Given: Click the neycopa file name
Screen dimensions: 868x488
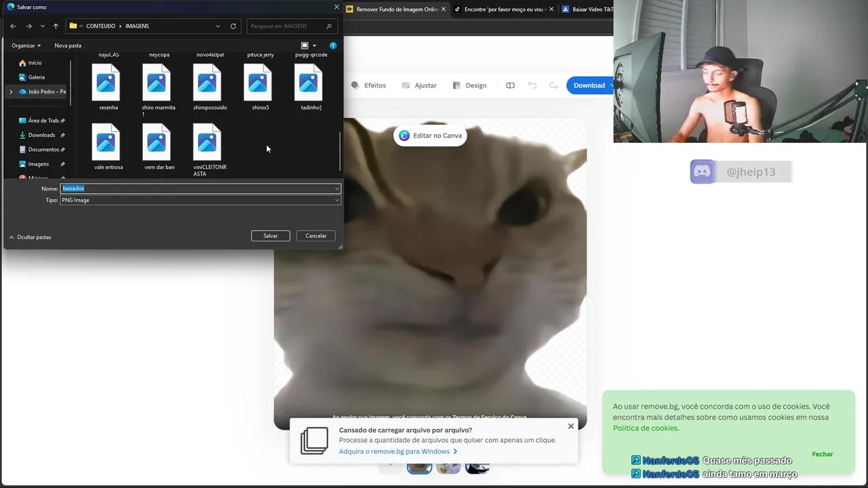Looking at the screenshot, I should (x=159, y=55).
